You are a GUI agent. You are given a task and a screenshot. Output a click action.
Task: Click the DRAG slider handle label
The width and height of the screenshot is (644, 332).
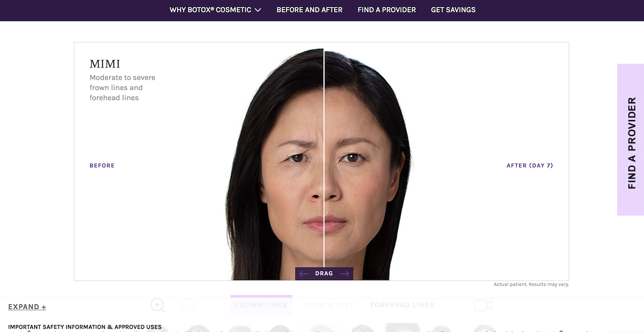(324, 274)
